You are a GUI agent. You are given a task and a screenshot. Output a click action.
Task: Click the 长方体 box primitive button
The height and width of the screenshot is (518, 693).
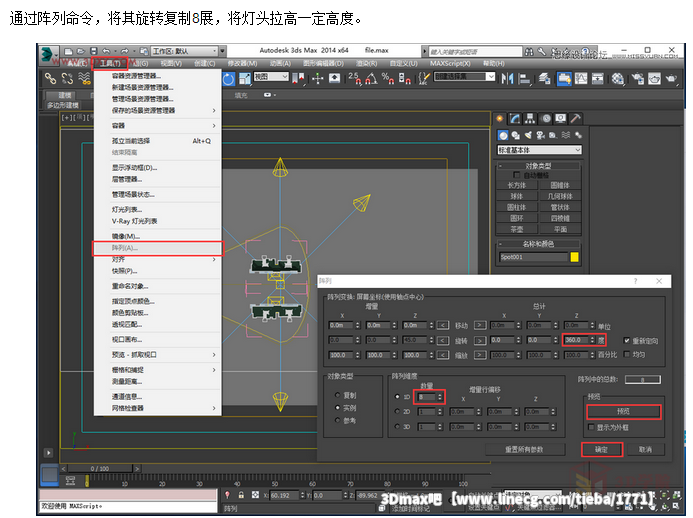pyautogui.click(x=517, y=185)
